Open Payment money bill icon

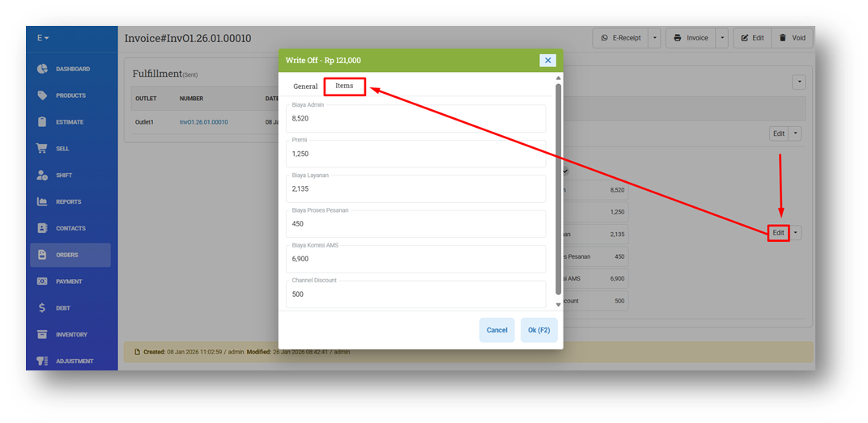pyautogui.click(x=42, y=281)
